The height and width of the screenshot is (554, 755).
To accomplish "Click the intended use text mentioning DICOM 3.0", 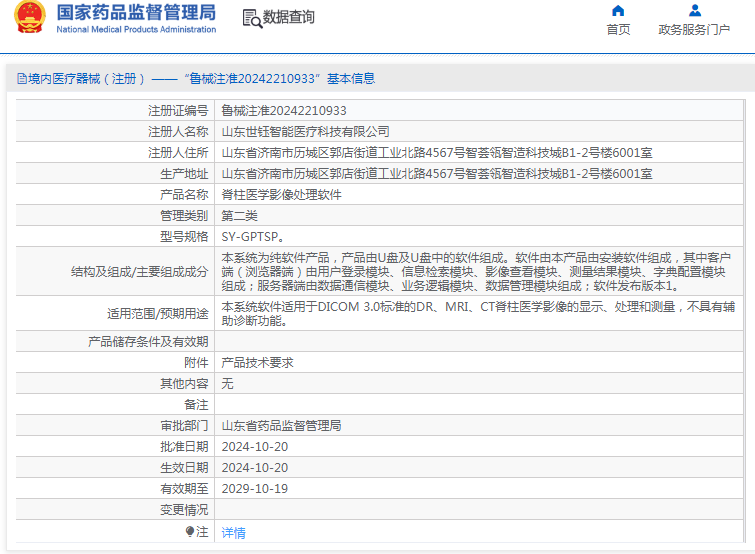I will pyautogui.click(x=478, y=313).
